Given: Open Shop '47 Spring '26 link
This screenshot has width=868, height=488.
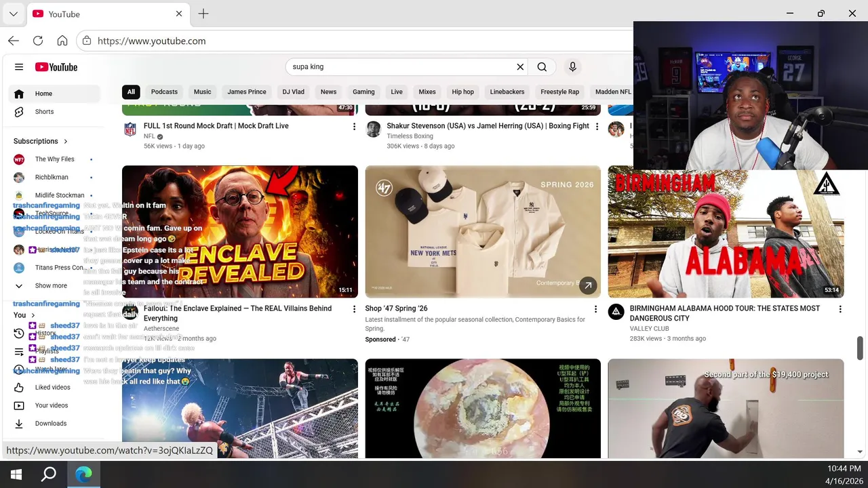Looking at the screenshot, I should pyautogui.click(x=396, y=308).
